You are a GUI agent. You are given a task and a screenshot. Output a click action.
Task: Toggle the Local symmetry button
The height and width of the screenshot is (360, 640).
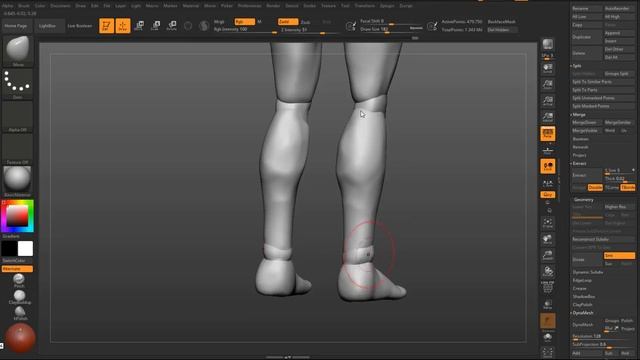pos(548,166)
